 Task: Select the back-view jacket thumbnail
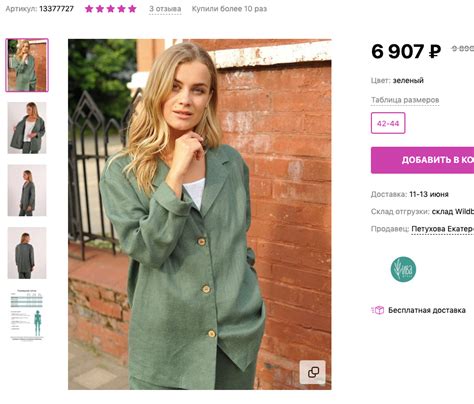coord(27,253)
